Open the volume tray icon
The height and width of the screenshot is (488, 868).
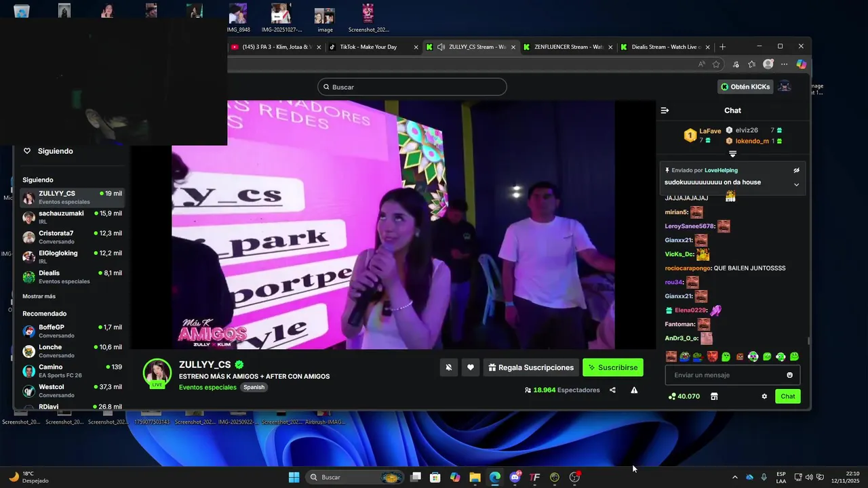pyautogui.click(x=809, y=477)
